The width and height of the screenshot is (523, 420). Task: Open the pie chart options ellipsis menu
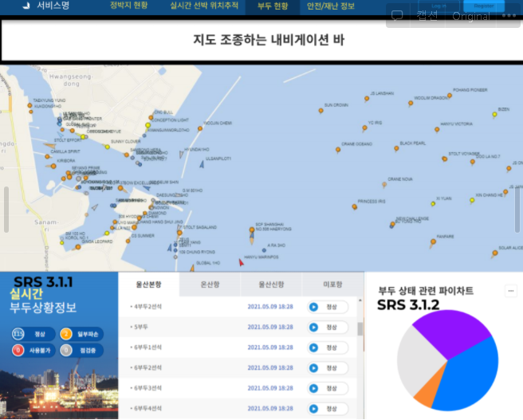pyautogui.click(x=511, y=291)
